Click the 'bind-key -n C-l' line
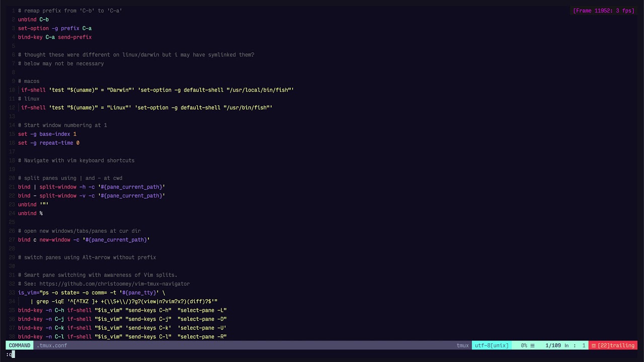The image size is (644, 362). point(122,337)
